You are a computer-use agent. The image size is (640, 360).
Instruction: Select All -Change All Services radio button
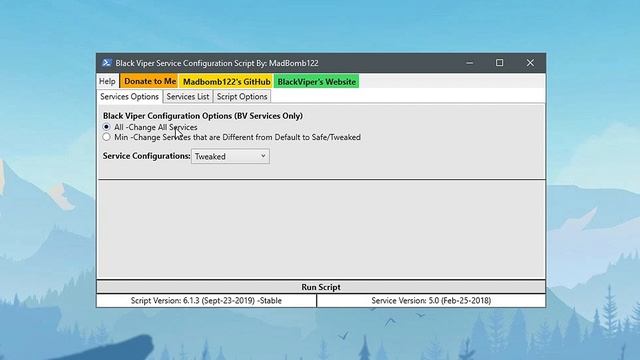point(107,127)
